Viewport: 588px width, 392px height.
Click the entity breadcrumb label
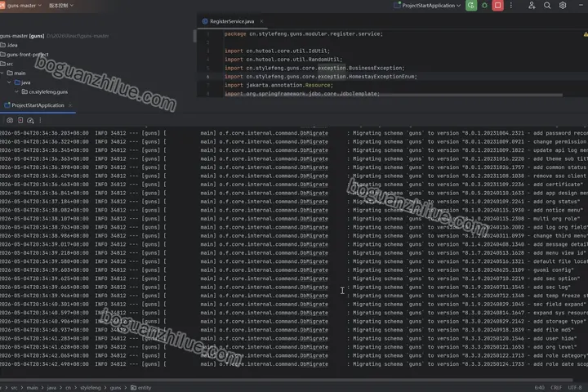(x=145, y=387)
